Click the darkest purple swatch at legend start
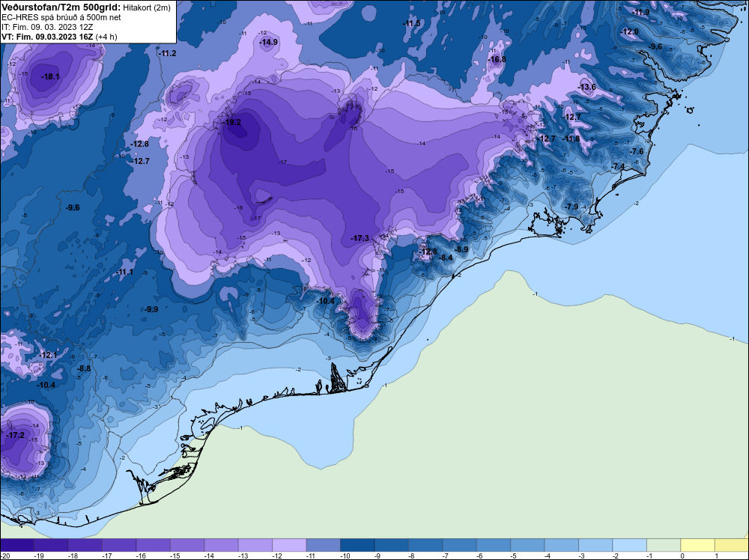The width and height of the screenshot is (749, 560). (x=16, y=545)
